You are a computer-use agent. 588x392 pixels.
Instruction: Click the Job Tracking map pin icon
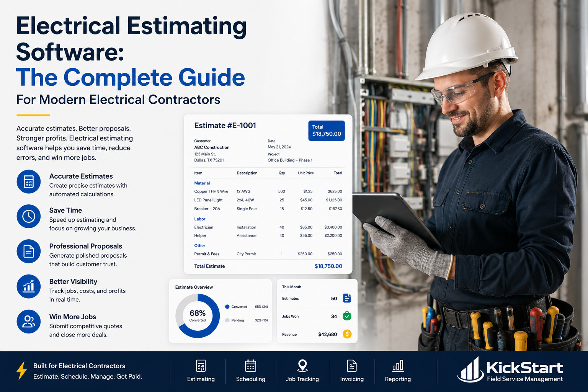point(302,366)
